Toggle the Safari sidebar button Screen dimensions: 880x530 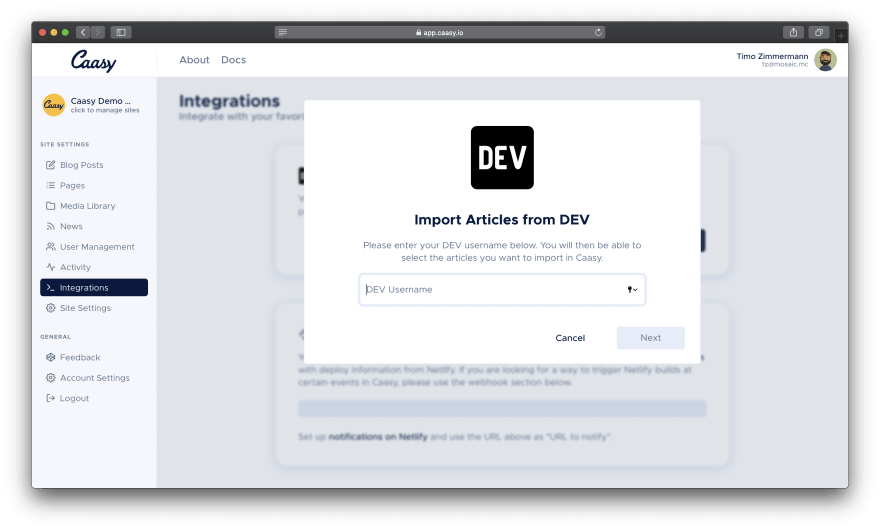[x=121, y=33]
